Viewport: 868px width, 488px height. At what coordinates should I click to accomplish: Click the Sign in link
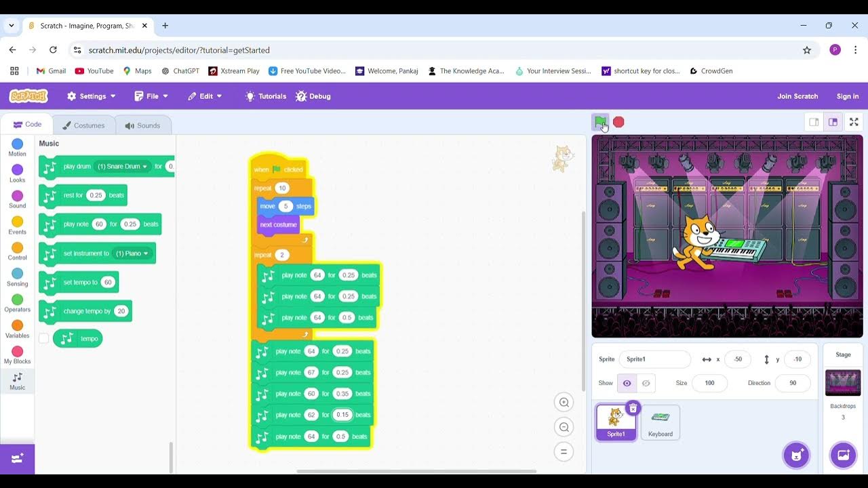[848, 96]
